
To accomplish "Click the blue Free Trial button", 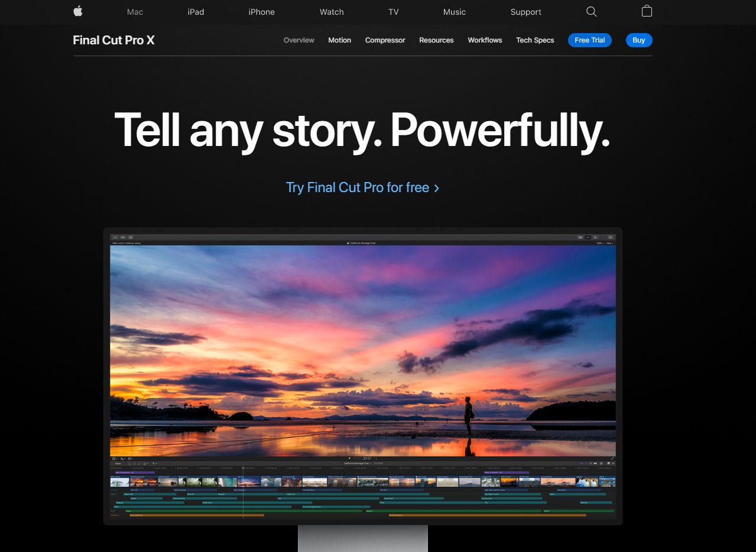I will (x=590, y=40).
